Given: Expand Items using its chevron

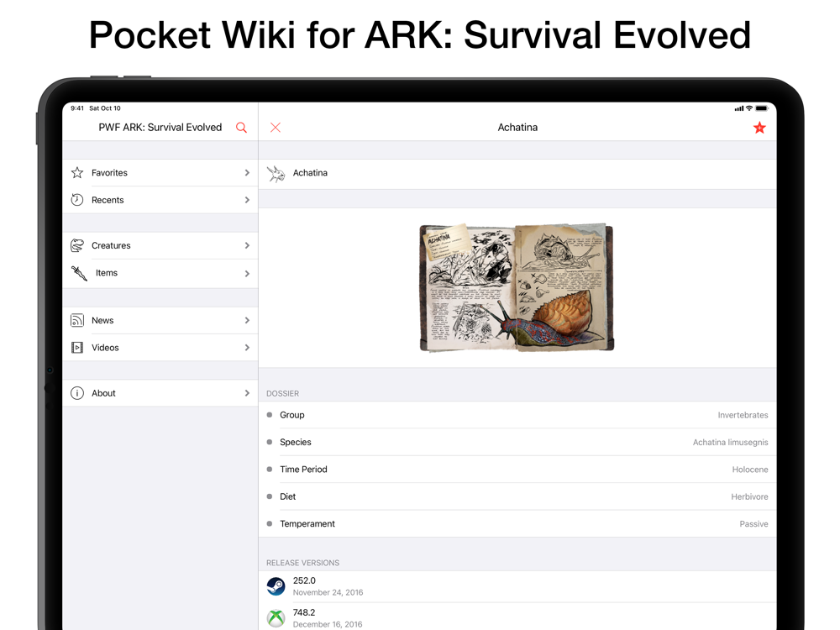Looking at the screenshot, I should (247, 274).
